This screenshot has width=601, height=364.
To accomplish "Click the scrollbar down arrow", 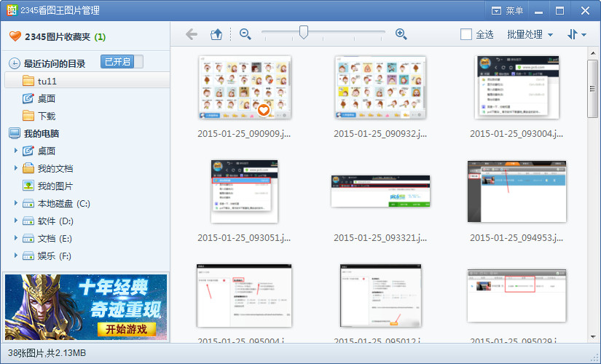I will (x=593, y=337).
